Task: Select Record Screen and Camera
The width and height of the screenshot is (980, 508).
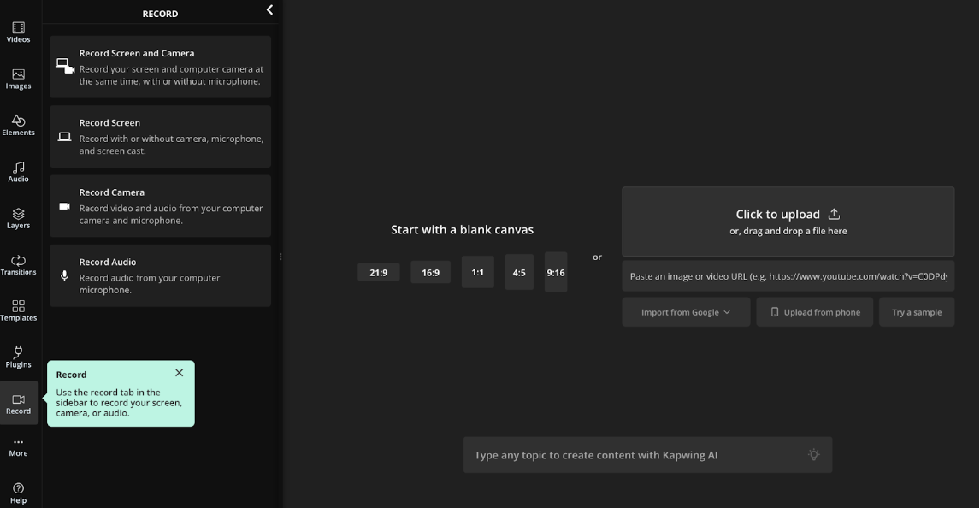Action: pos(160,67)
